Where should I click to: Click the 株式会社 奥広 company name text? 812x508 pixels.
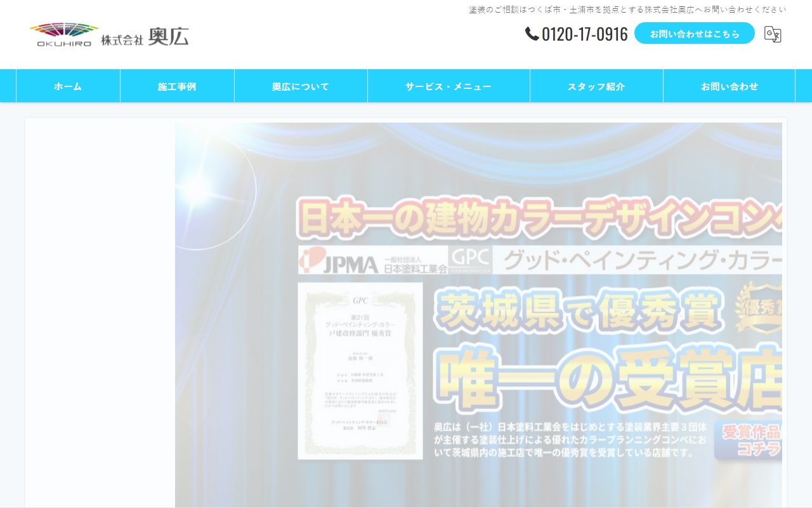click(145, 37)
